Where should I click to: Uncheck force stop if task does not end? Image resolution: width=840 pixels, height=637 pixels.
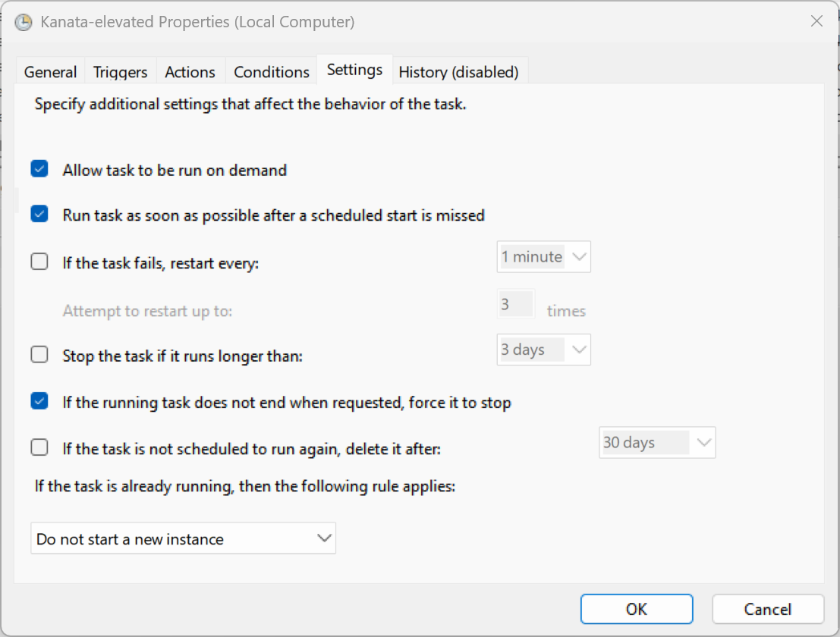39,402
